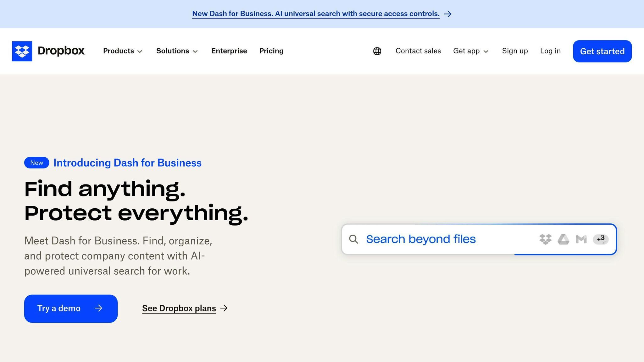Click the arrow next to banner announcement
Viewport: 644px width, 362px height.
(448, 14)
